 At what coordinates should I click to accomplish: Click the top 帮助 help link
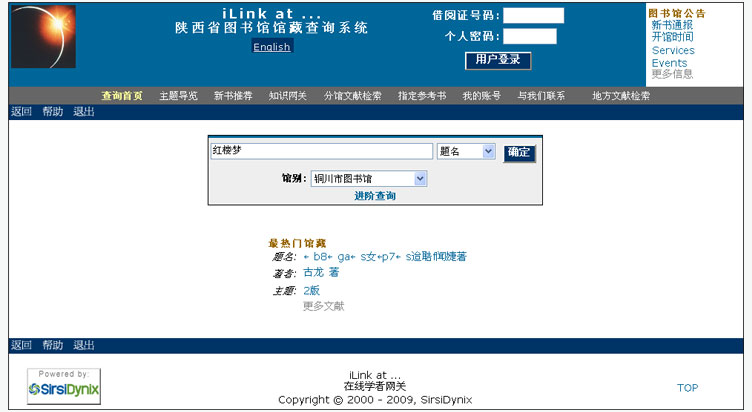pos(52,111)
